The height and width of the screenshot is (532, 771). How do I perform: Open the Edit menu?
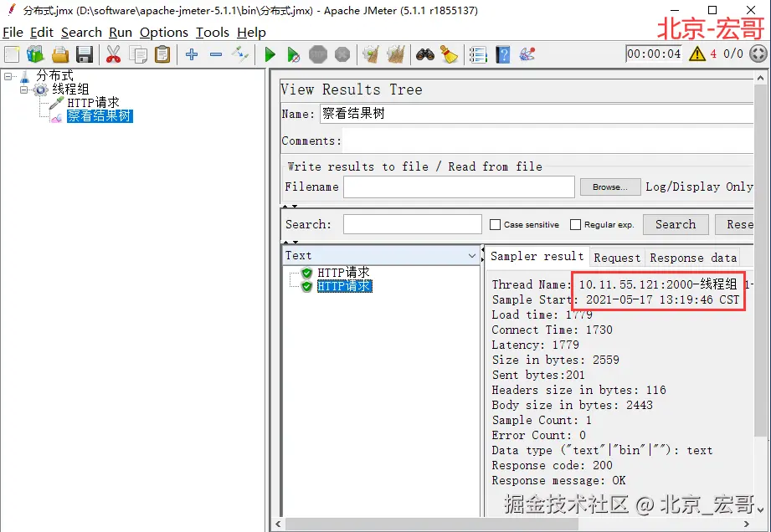click(x=41, y=33)
